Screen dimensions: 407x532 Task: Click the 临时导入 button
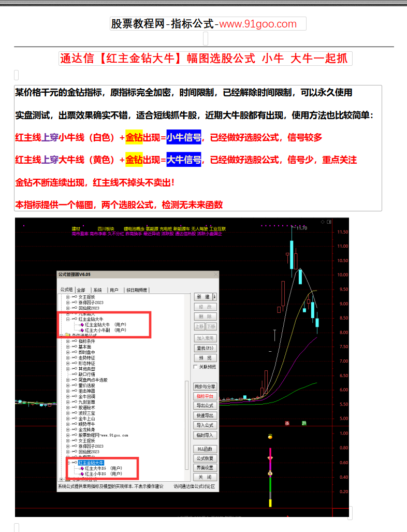coord(205,435)
